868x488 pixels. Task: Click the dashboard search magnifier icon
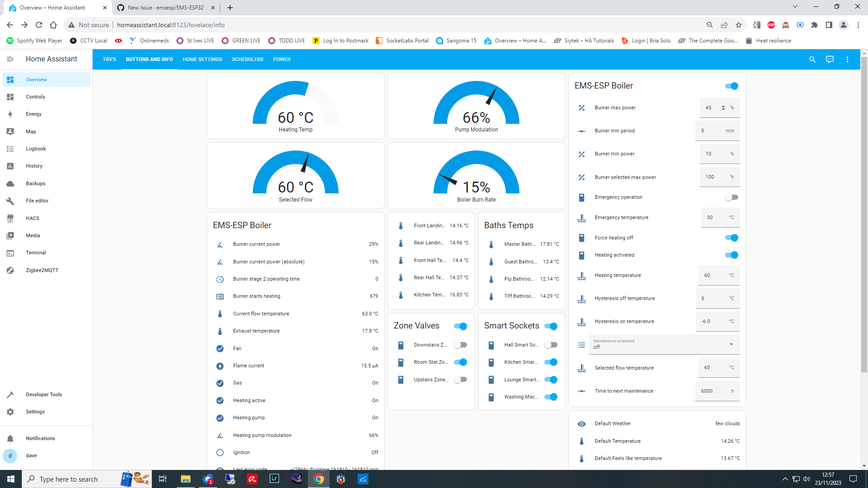pos(812,59)
